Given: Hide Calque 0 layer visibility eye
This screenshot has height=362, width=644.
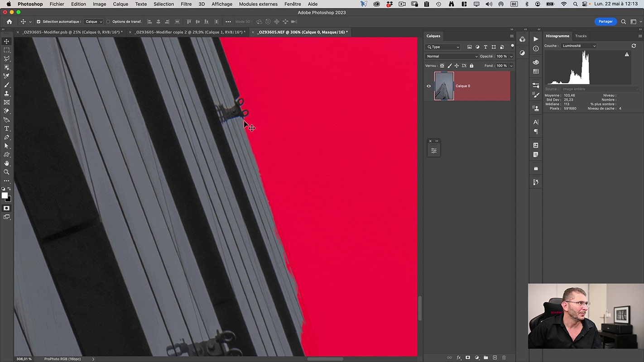Looking at the screenshot, I should [x=429, y=86].
